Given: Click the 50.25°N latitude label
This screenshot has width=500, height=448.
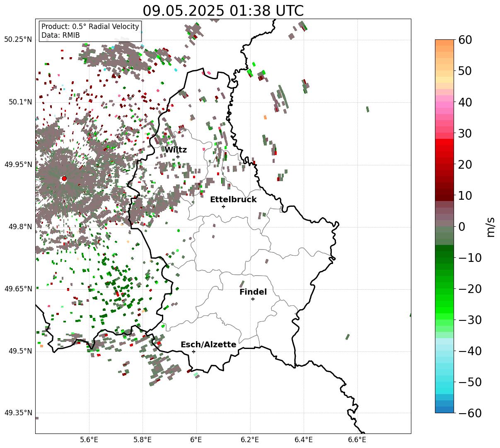Looking at the screenshot, I should click(x=18, y=40).
